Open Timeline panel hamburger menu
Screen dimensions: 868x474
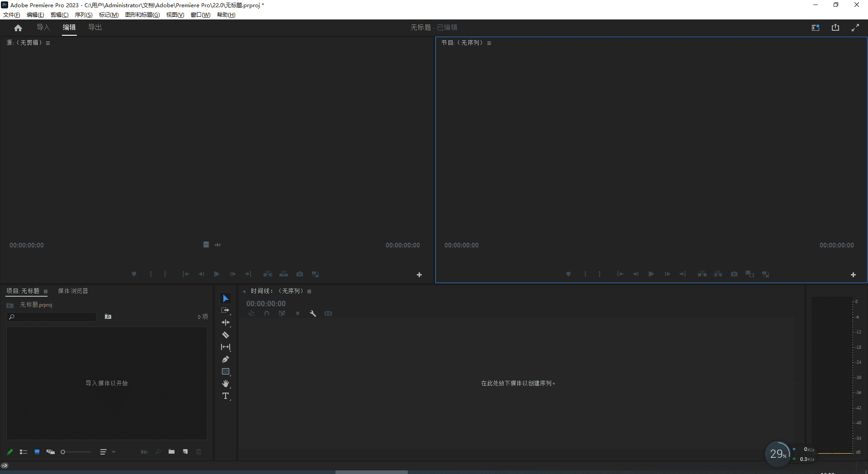point(309,291)
